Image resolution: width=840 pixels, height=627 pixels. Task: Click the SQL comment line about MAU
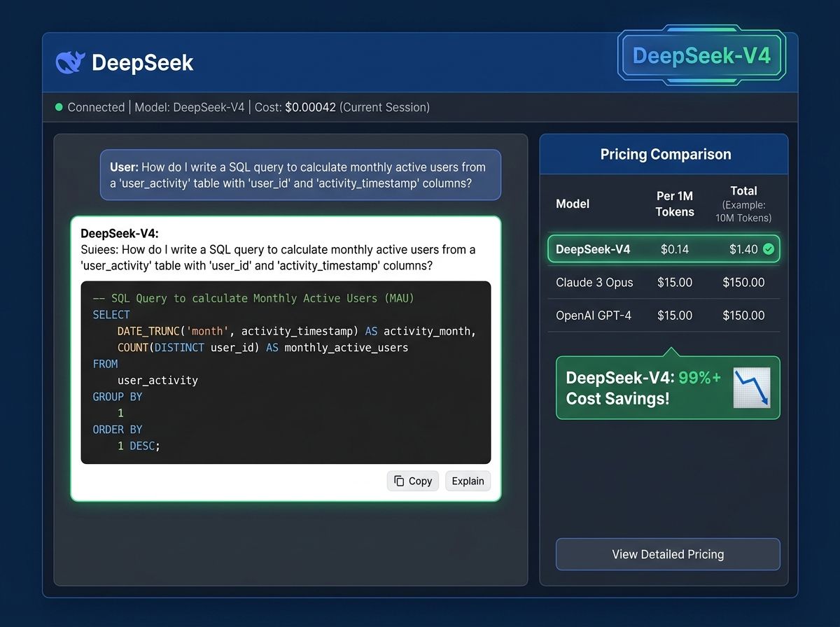click(x=253, y=298)
